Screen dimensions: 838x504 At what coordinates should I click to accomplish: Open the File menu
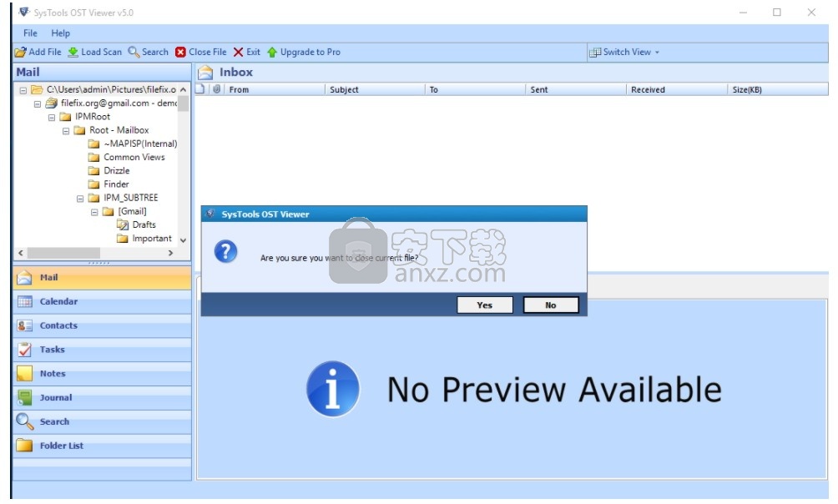click(30, 33)
